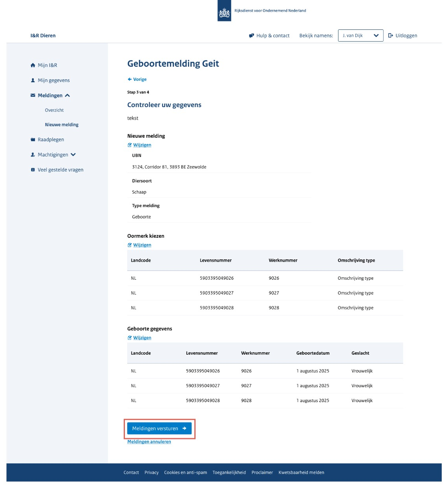Go to Overzicht under Meldingen
Screen dimensions: 448x488
tap(54, 110)
